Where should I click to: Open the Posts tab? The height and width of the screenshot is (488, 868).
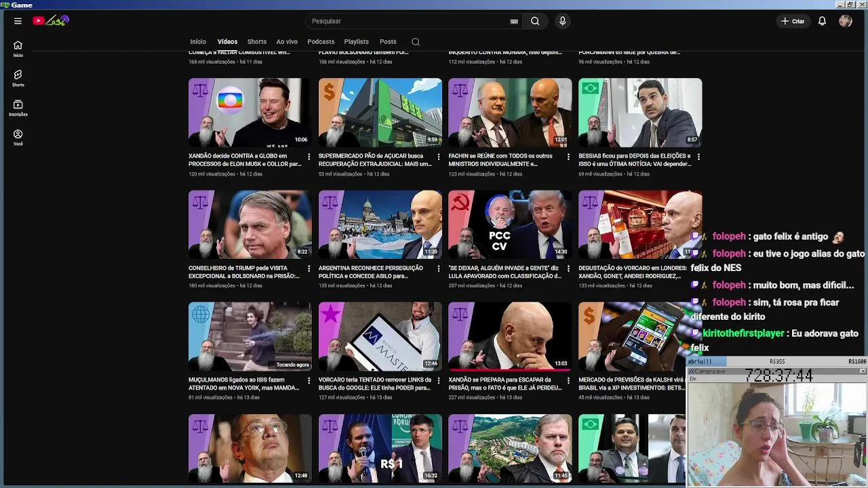pyautogui.click(x=388, y=42)
